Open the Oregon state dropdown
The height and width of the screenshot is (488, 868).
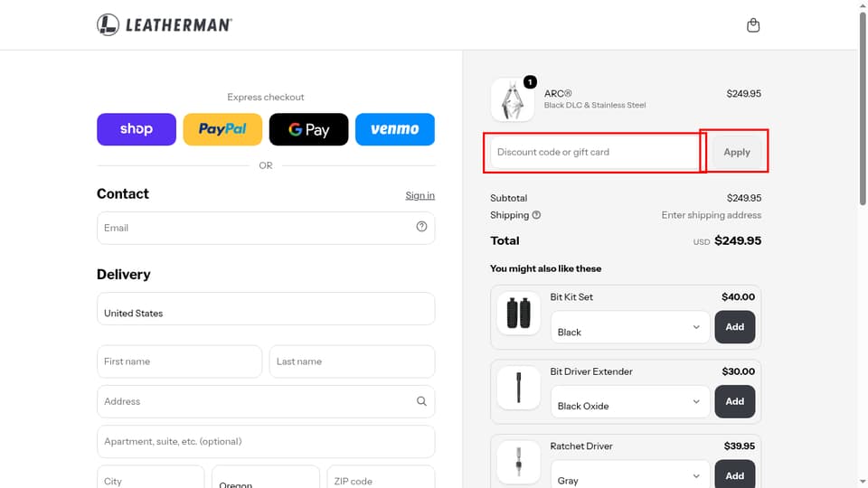coord(266,477)
